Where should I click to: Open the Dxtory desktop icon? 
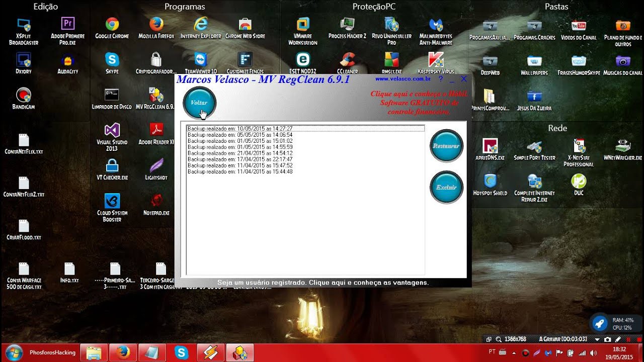24,63
